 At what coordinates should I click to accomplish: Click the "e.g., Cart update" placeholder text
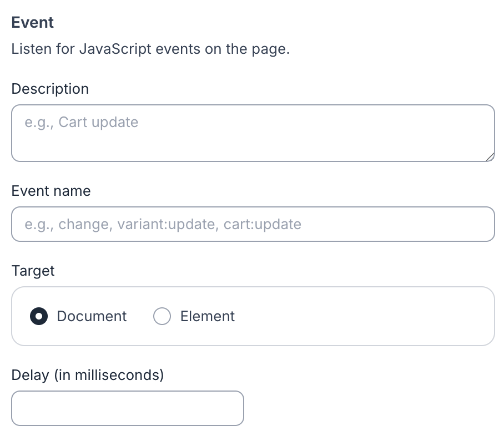pos(82,123)
